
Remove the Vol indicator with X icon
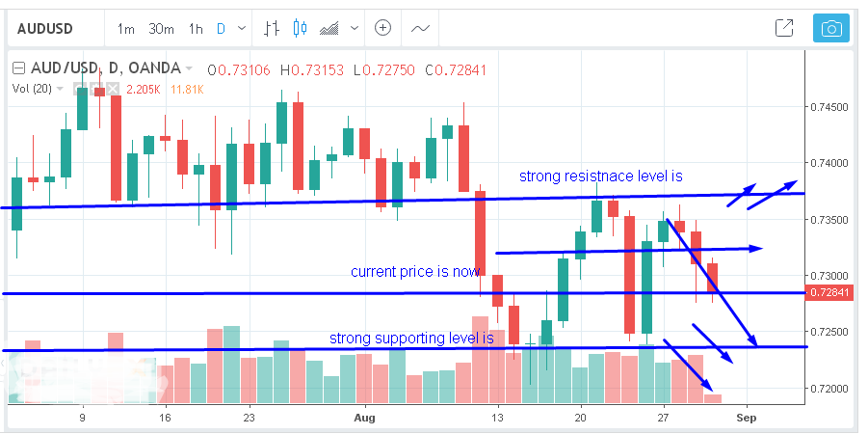(x=112, y=90)
